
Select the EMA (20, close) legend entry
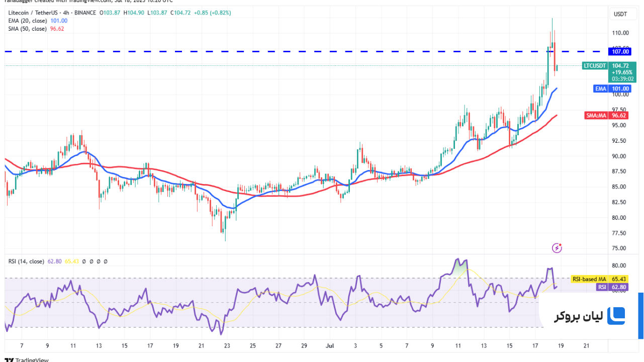coord(27,21)
